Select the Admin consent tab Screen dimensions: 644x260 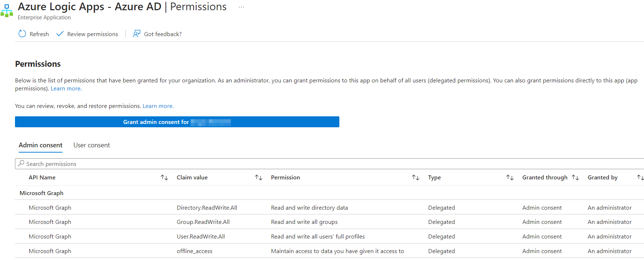coord(41,145)
